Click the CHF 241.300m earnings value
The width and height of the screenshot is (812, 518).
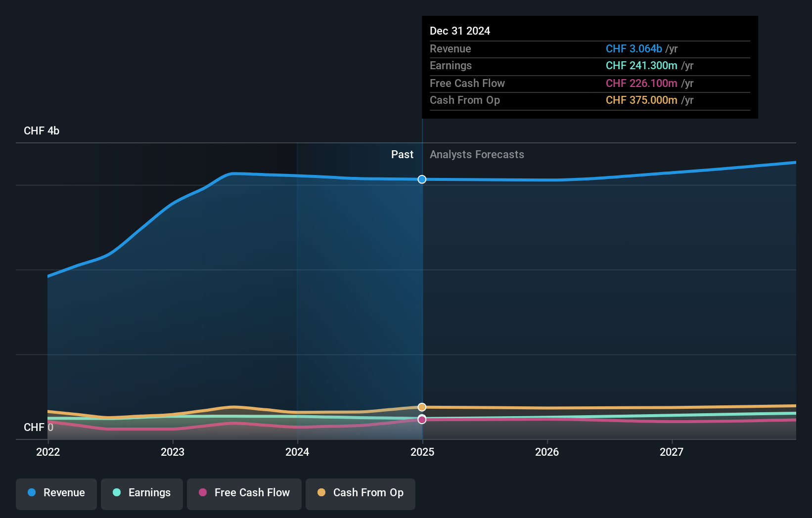641,65
